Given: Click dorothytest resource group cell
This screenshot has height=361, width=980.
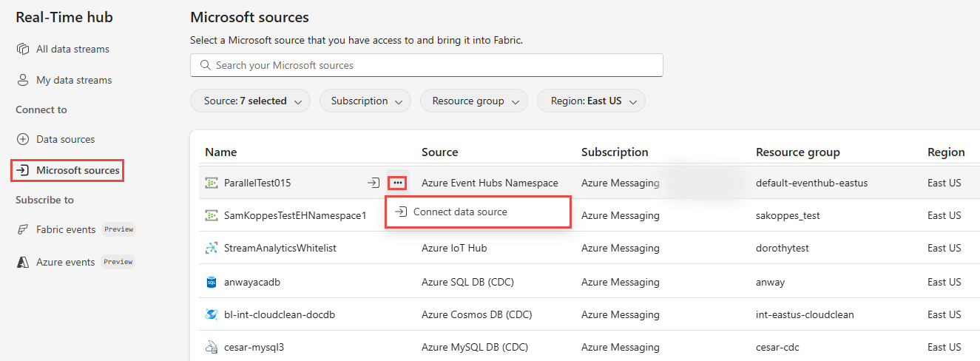Looking at the screenshot, I should coord(782,248).
